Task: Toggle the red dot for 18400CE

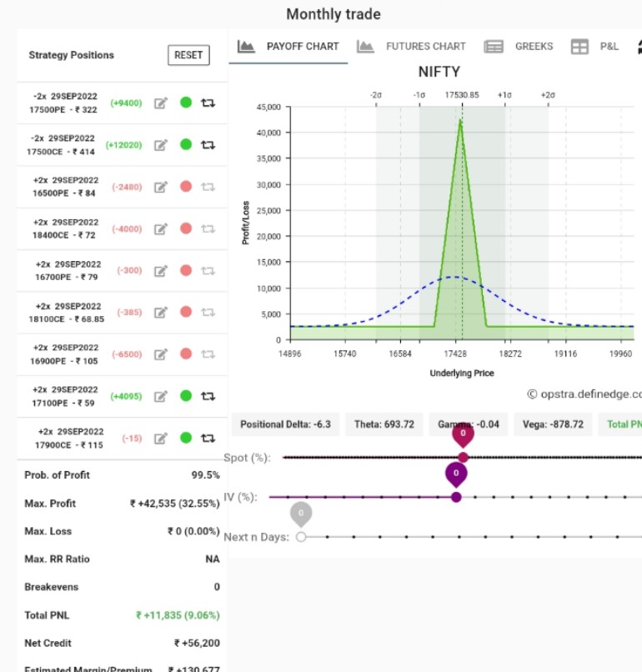Action: (186, 228)
